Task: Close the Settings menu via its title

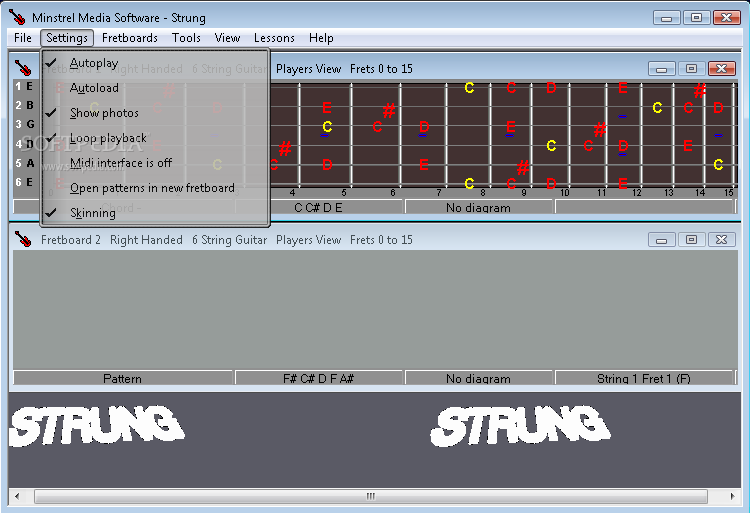Action: [67, 38]
